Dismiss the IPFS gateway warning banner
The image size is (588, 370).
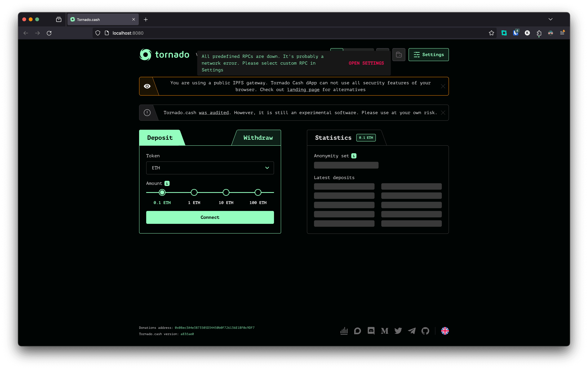click(443, 86)
